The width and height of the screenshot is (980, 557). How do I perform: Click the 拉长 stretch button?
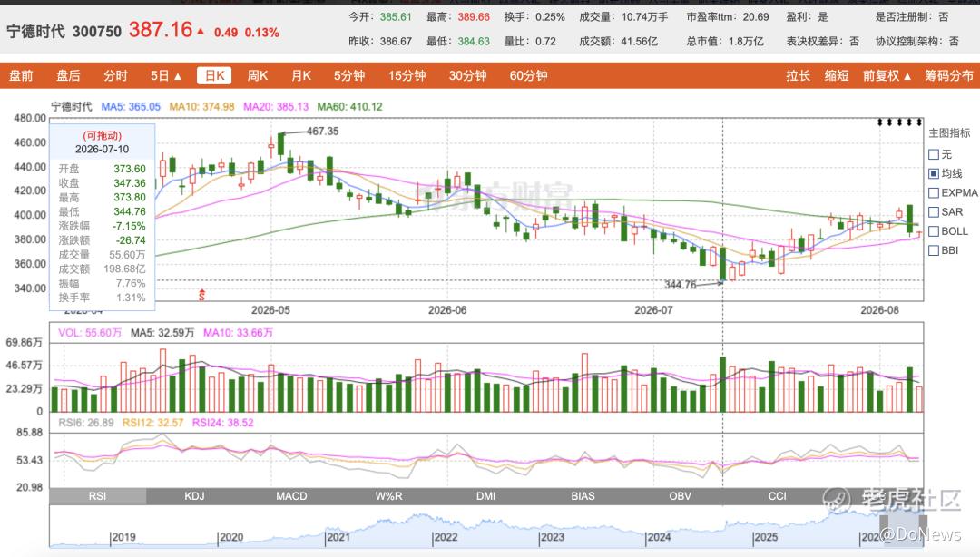[x=799, y=75]
